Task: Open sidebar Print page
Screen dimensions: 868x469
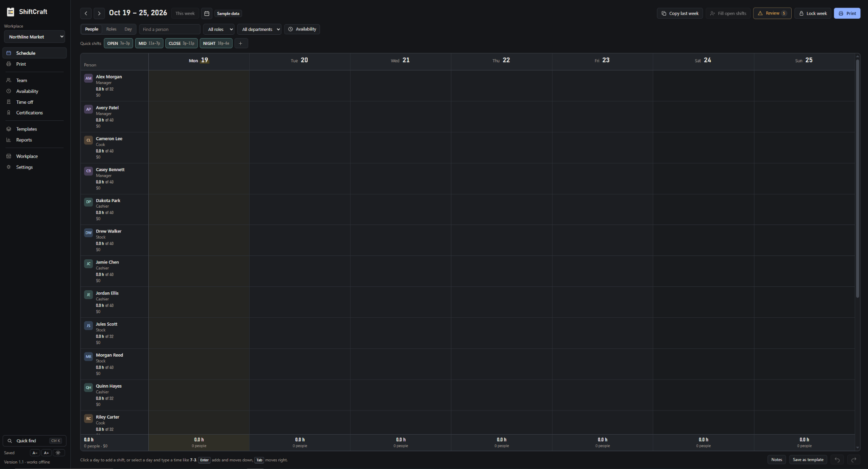Action: (x=34, y=64)
